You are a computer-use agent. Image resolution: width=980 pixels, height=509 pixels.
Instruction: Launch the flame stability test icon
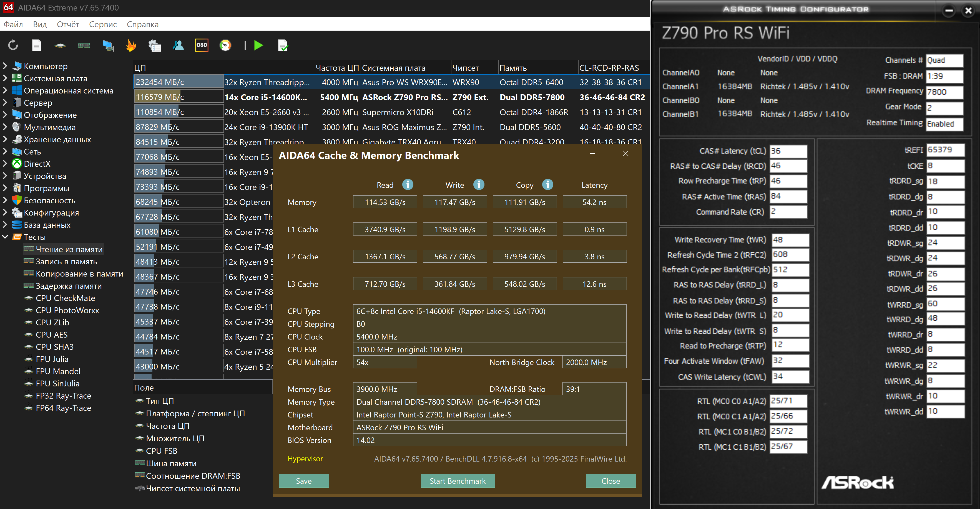click(131, 45)
